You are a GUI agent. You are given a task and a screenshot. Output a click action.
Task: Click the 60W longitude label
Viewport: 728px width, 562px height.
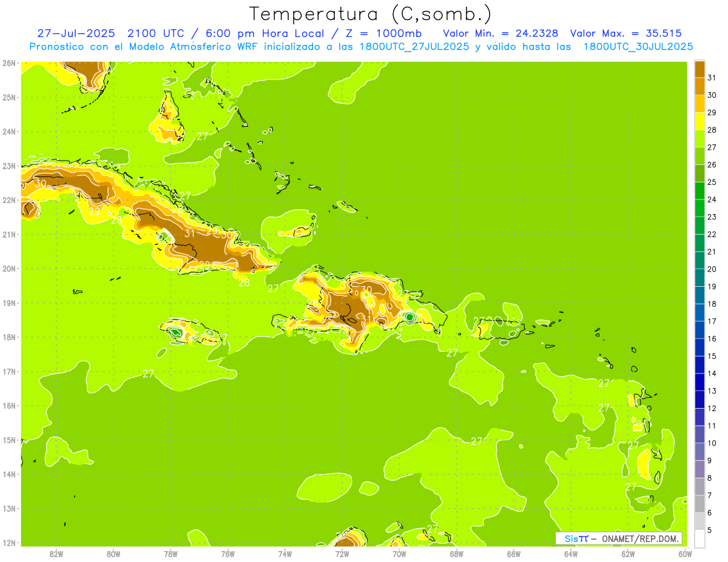(x=685, y=554)
